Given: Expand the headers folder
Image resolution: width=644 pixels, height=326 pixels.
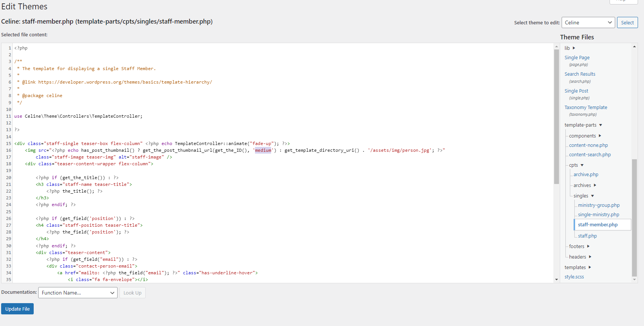Looking at the screenshot, I should point(590,257).
